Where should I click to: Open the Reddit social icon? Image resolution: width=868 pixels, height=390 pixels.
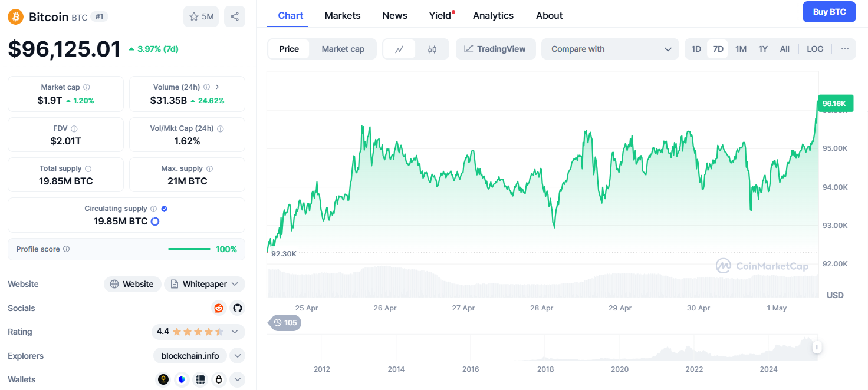coord(219,308)
